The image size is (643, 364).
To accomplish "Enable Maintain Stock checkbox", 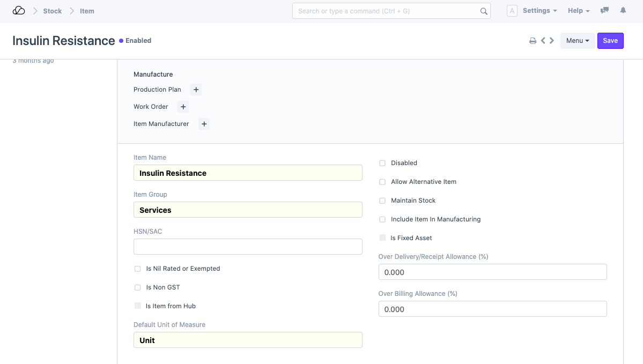I will pos(382,200).
